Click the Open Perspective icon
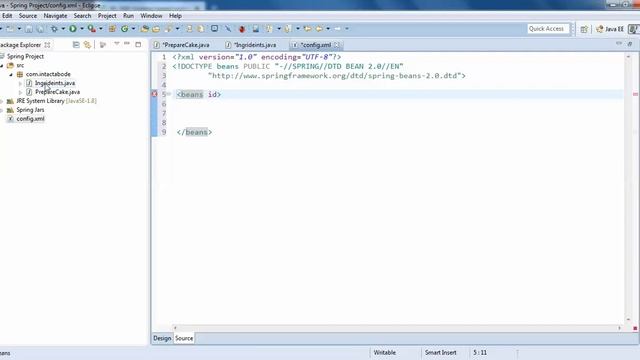 [584, 29]
